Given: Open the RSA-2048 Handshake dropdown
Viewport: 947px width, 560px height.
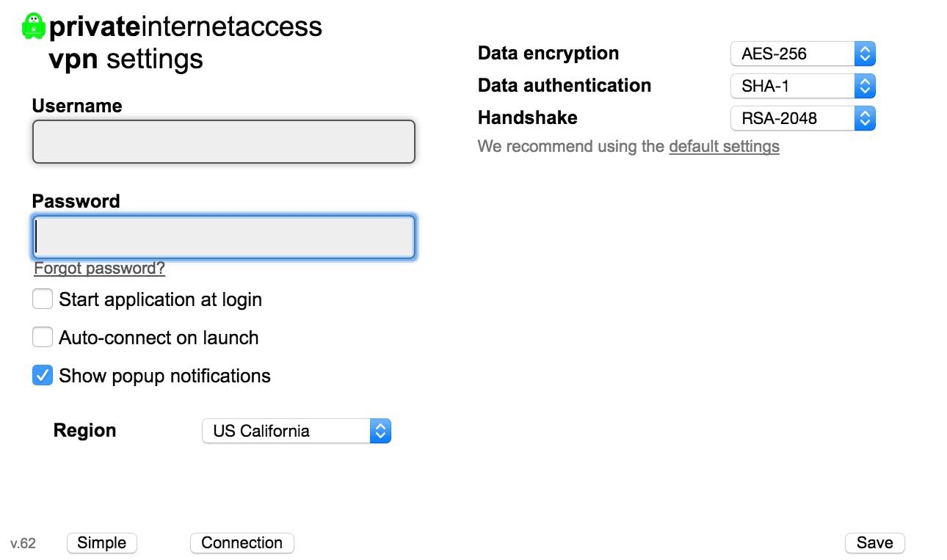Looking at the screenshot, I should click(x=793, y=118).
